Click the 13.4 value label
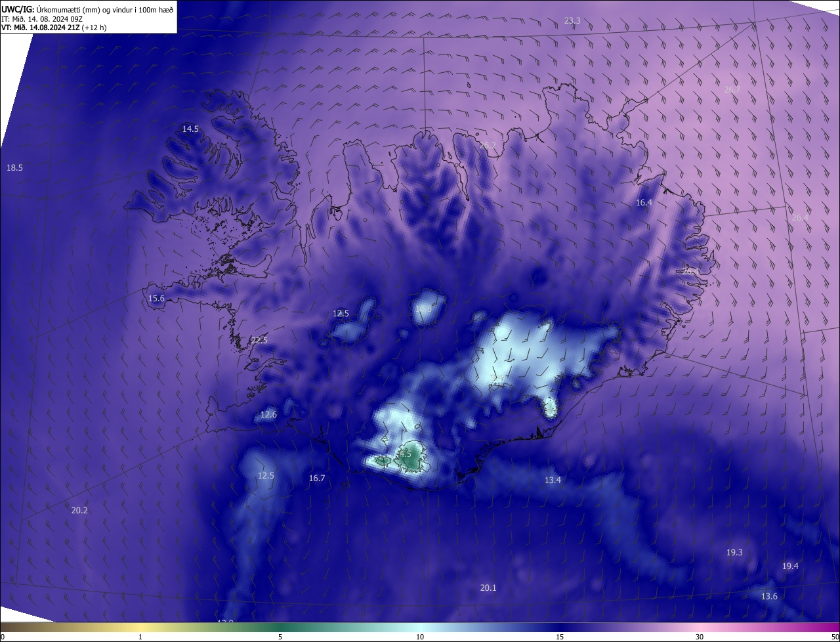Screen dimensions: 840x642 [x=553, y=481]
